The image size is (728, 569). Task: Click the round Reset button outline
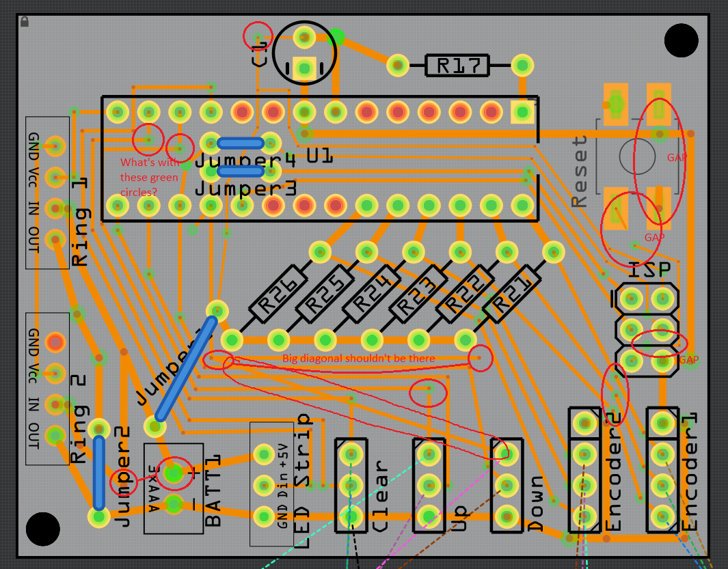[638, 156]
